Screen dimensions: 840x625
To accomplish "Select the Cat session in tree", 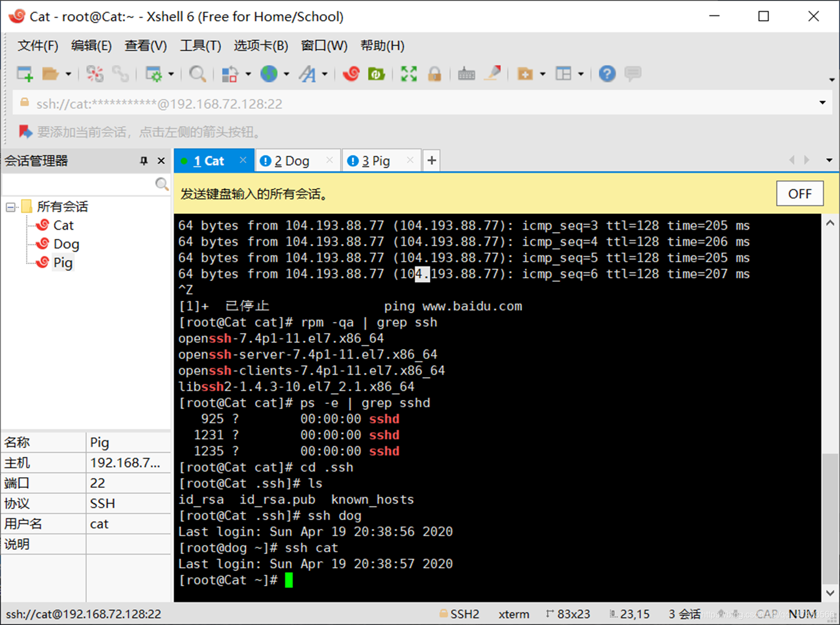I will [63, 225].
